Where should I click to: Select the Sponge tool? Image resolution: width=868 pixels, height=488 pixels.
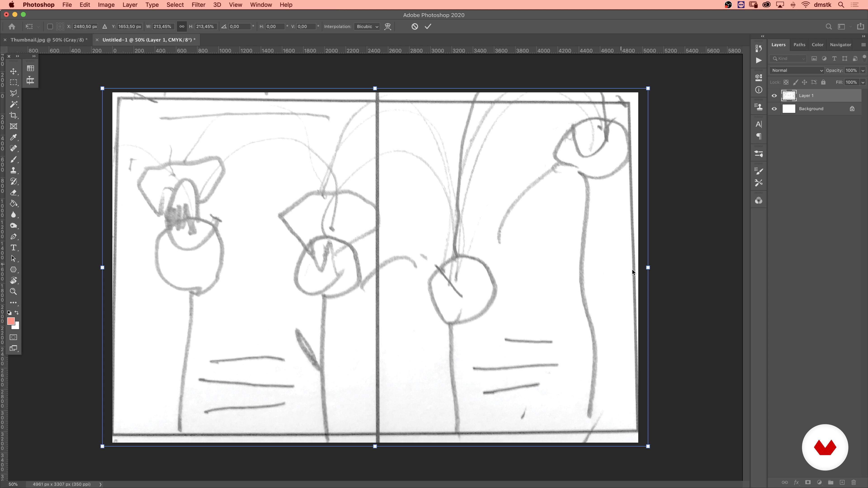[x=14, y=226]
